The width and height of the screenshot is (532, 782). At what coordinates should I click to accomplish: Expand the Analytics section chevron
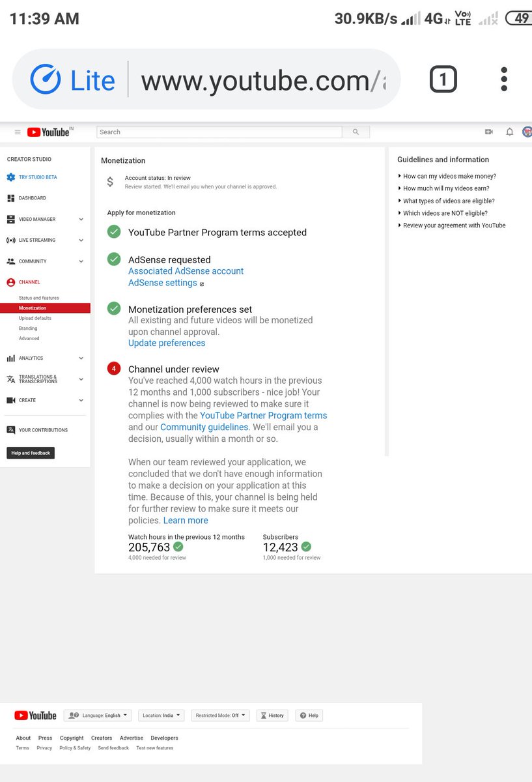pyautogui.click(x=81, y=358)
